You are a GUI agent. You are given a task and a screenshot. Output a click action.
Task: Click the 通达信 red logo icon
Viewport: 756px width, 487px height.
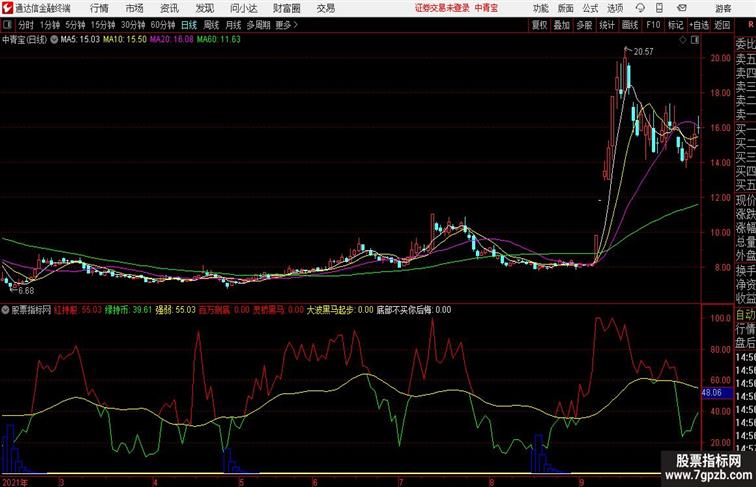[7, 8]
